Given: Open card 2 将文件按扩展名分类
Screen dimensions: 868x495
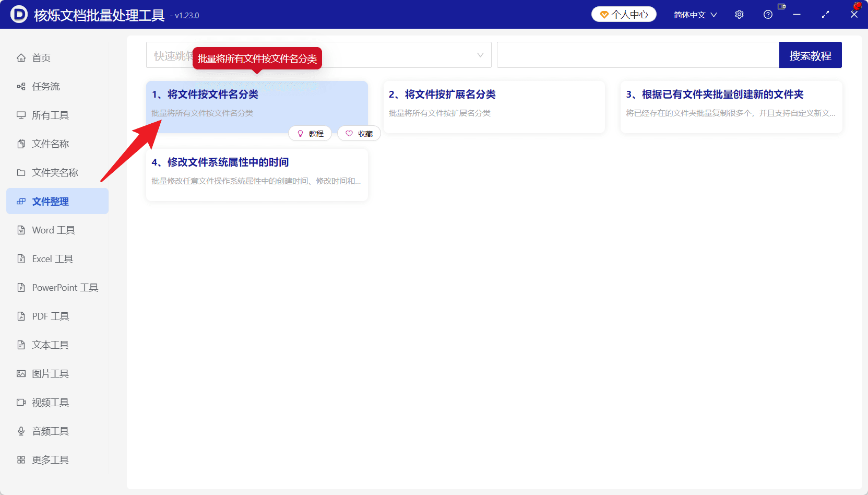Looking at the screenshot, I should pyautogui.click(x=494, y=107).
